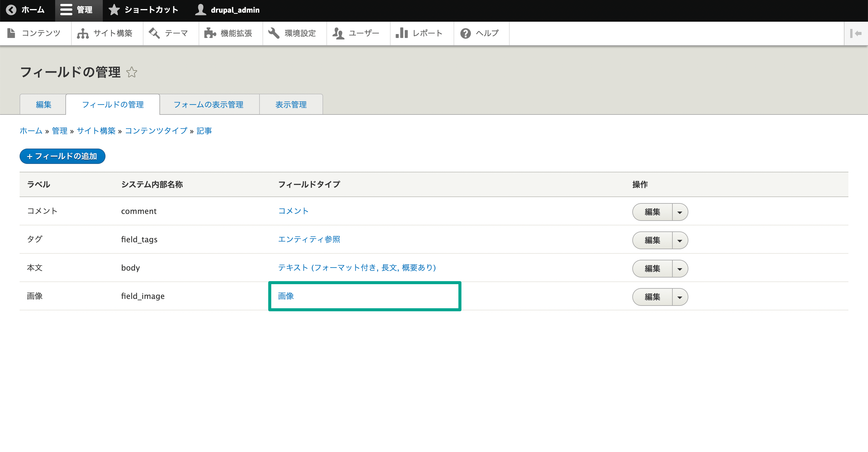The height and width of the screenshot is (452, 868).
Task: Click the システム内部名称 column header
Action: pyautogui.click(x=152, y=184)
